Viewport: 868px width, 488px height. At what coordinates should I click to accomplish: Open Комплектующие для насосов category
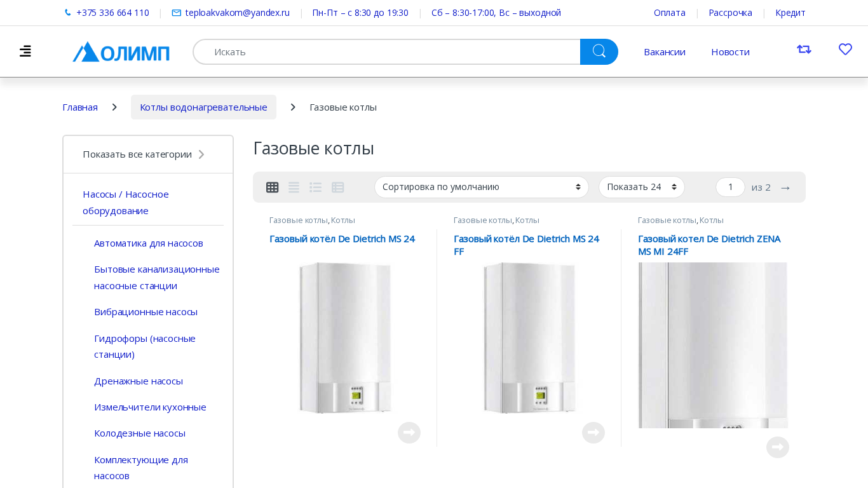[x=141, y=468]
